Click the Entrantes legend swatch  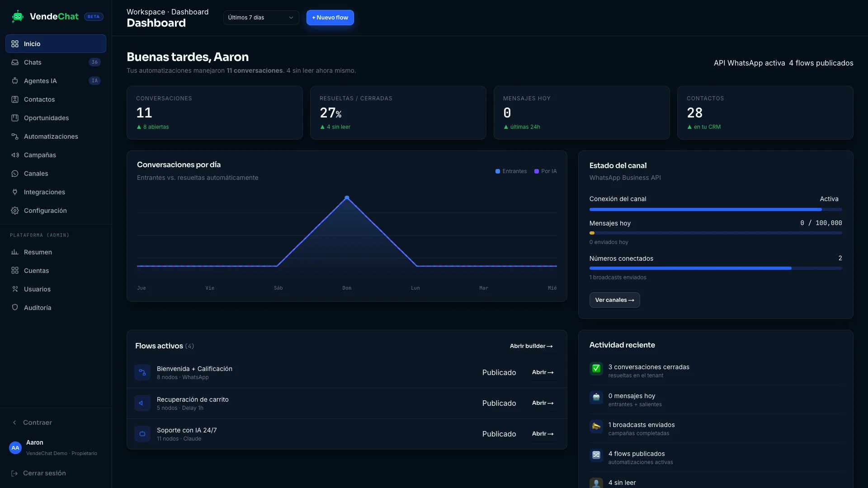(498, 171)
